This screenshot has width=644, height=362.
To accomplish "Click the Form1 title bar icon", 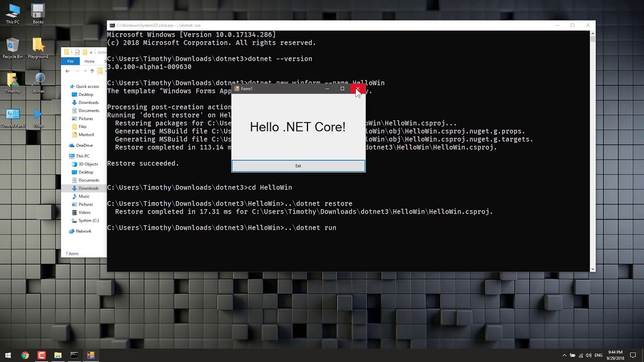I will [237, 88].
